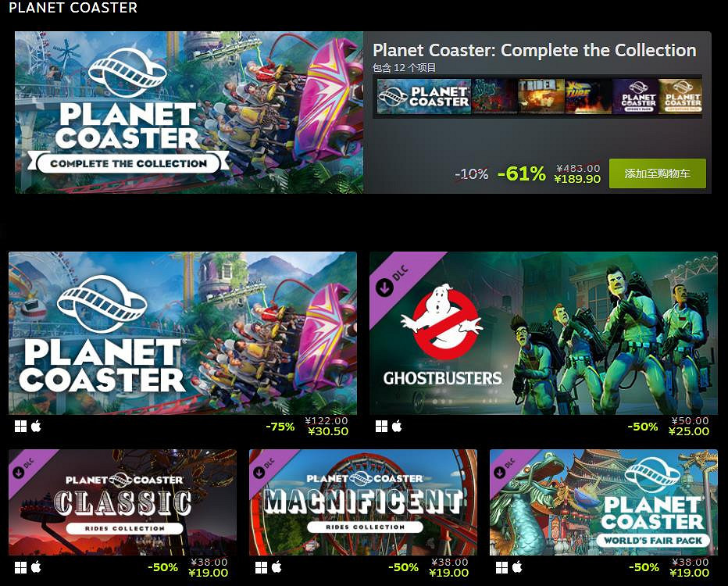Click the ¥30.50 discounted price for Planet Coaster
The height and width of the screenshot is (586, 728).
point(328,431)
